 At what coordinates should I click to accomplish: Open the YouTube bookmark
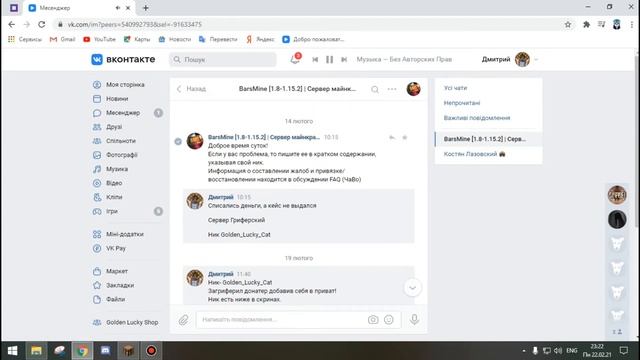click(x=99, y=39)
